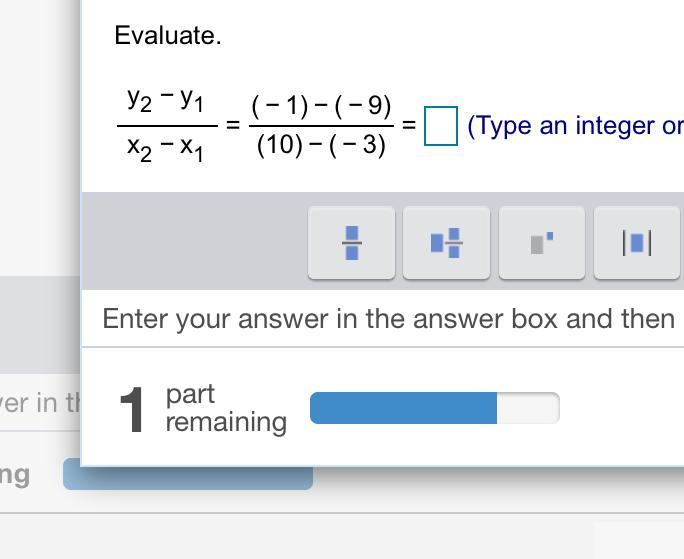Insert absolute value bars
684x559 pixels.
point(637,243)
